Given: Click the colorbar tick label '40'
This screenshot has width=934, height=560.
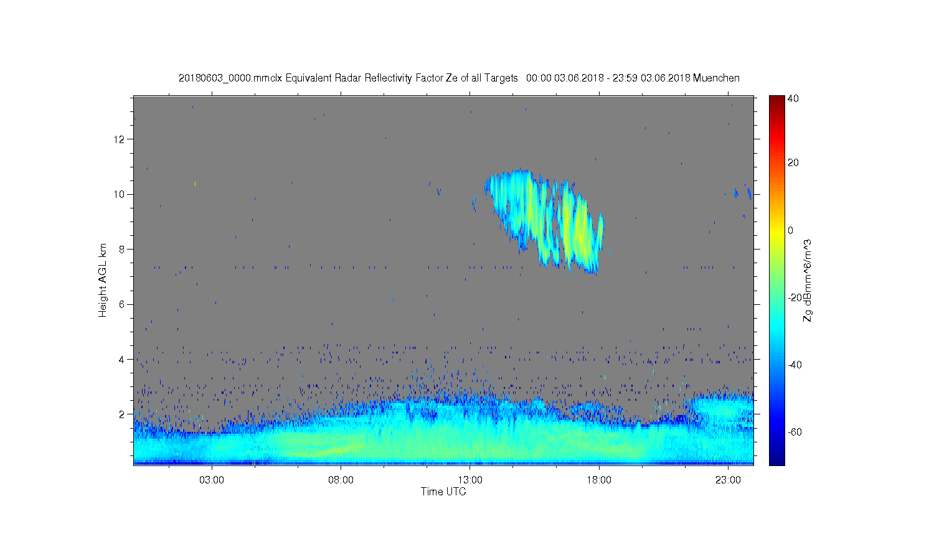Looking at the screenshot, I should pos(793,98).
